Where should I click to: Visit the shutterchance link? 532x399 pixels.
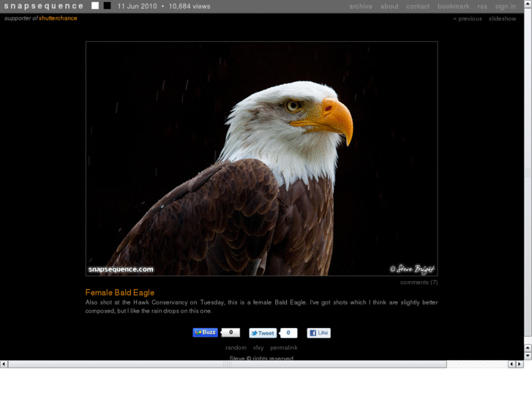[x=58, y=18]
